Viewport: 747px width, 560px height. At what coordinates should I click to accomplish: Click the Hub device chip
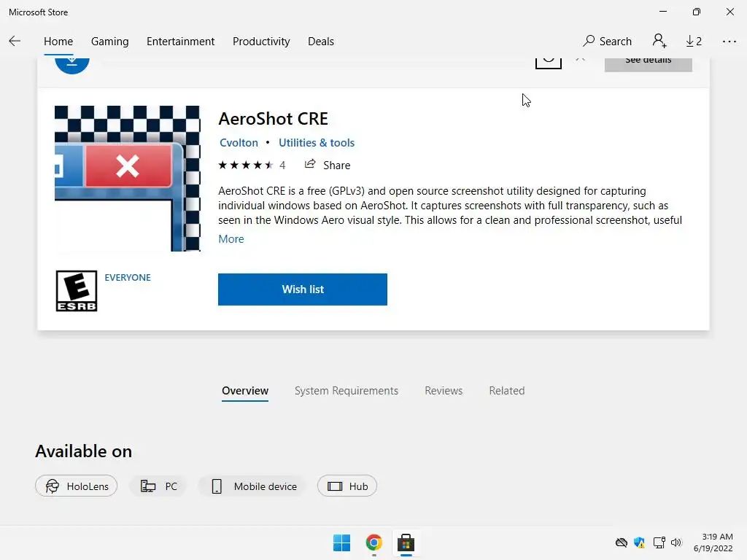pos(347,486)
